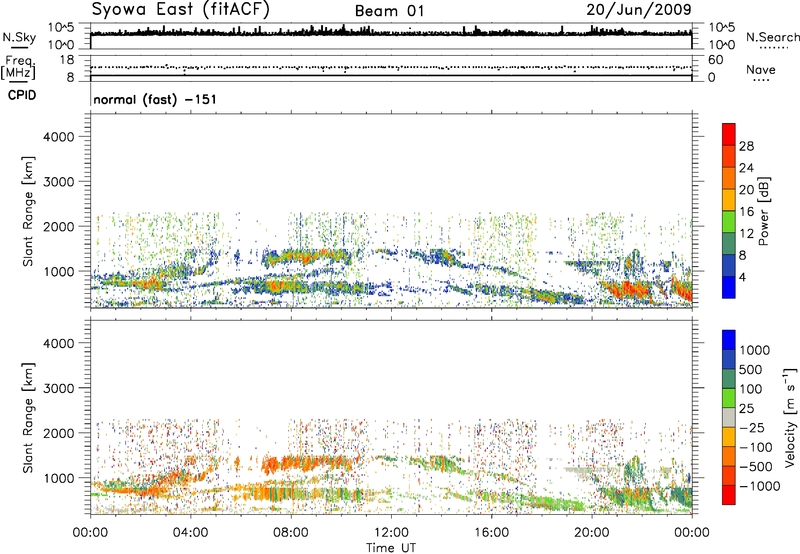Click the '-100' label on Velocity colorbar

point(756,447)
